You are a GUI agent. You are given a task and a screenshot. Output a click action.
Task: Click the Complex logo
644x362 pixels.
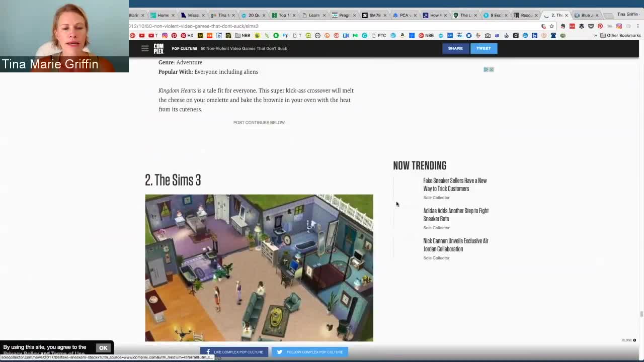tap(158, 48)
